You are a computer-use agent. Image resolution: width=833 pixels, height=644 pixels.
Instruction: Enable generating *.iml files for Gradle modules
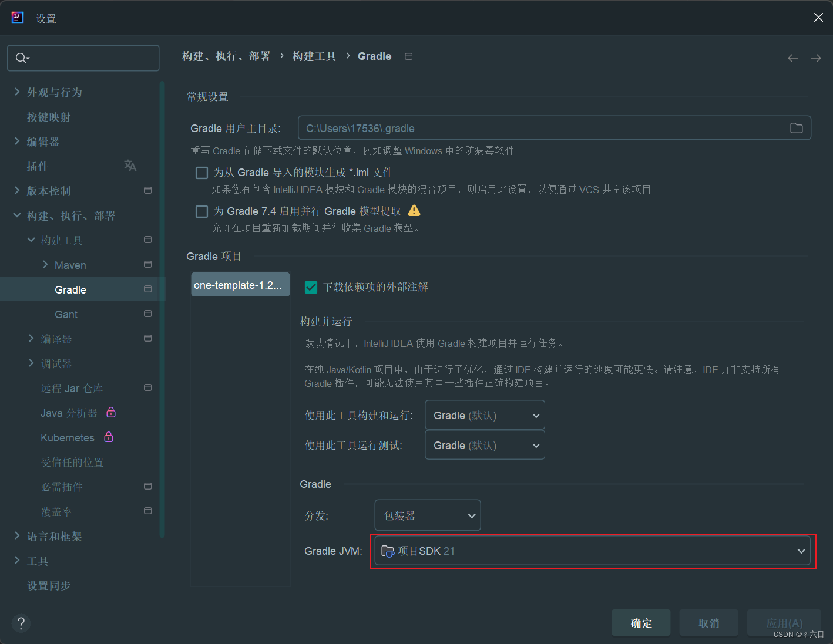point(201,173)
